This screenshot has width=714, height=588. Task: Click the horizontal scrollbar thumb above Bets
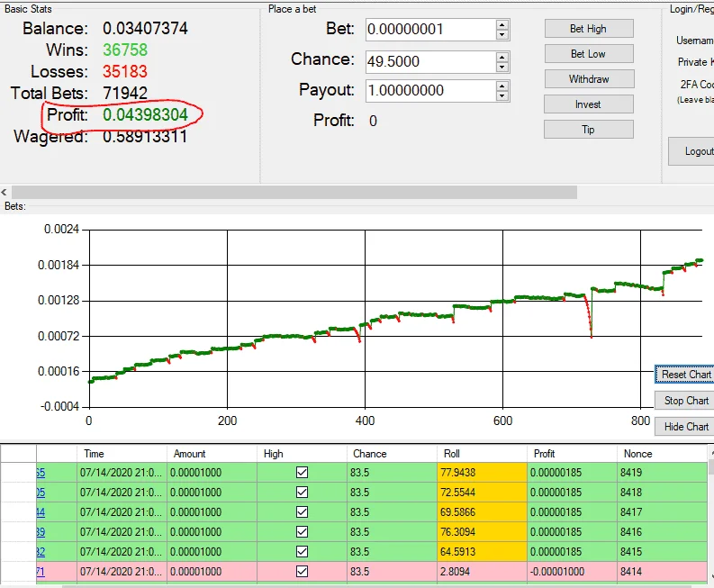(x=294, y=192)
